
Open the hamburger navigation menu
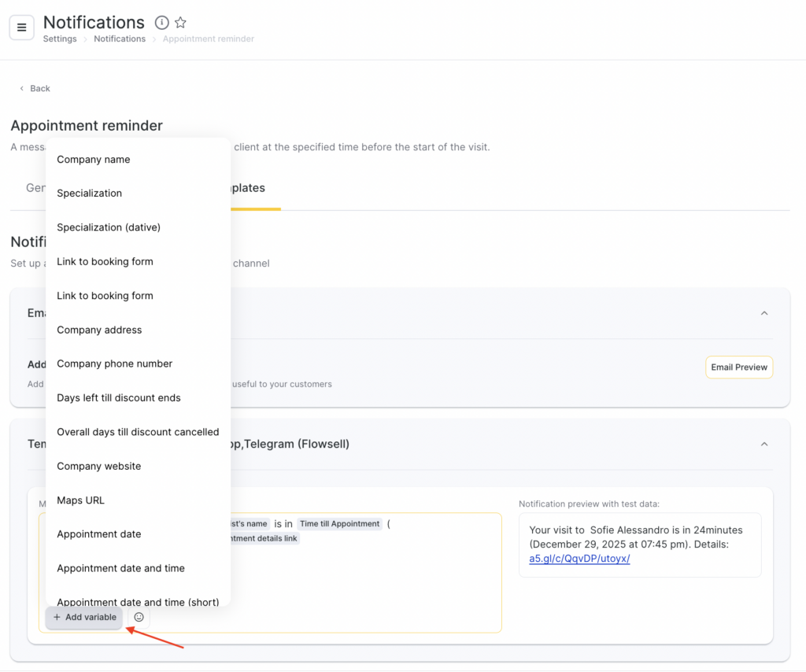click(x=21, y=28)
